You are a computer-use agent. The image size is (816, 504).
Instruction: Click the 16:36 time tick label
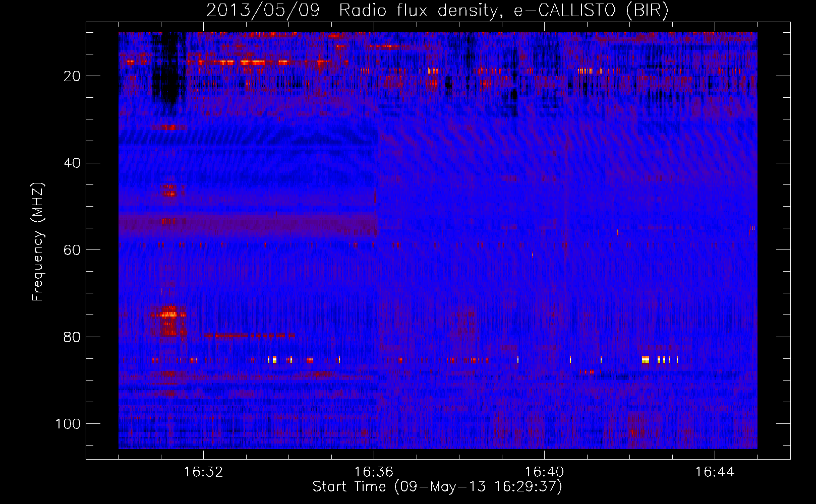coord(374,472)
